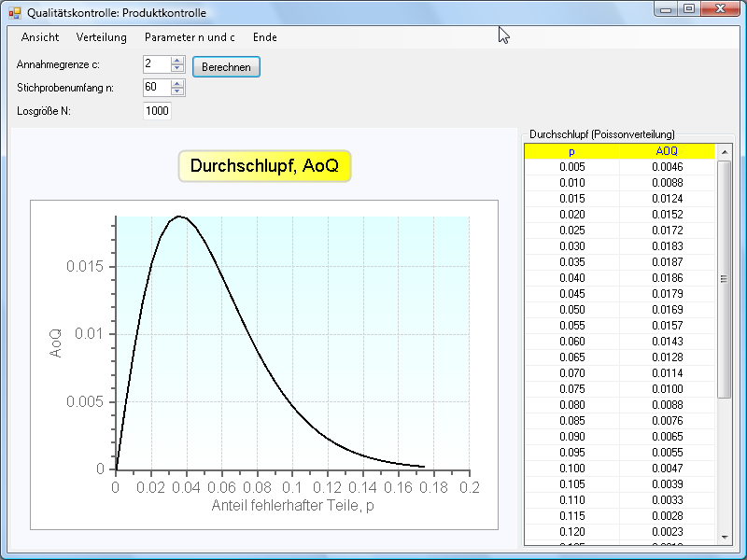Select the yellow p column header

tap(571, 151)
